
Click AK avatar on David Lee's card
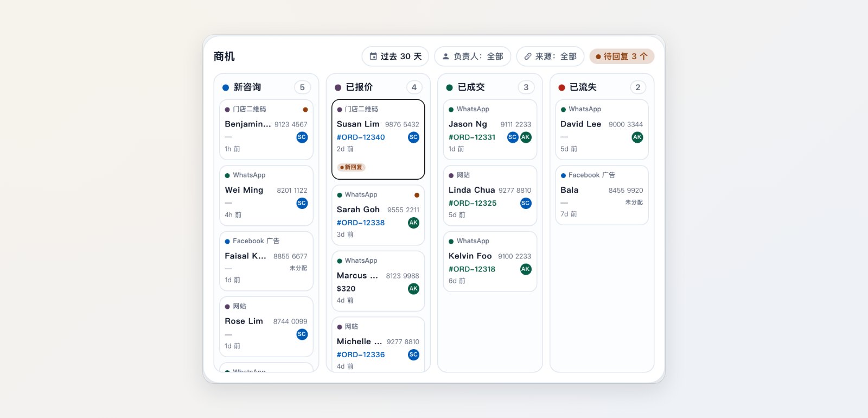pos(637,137)
